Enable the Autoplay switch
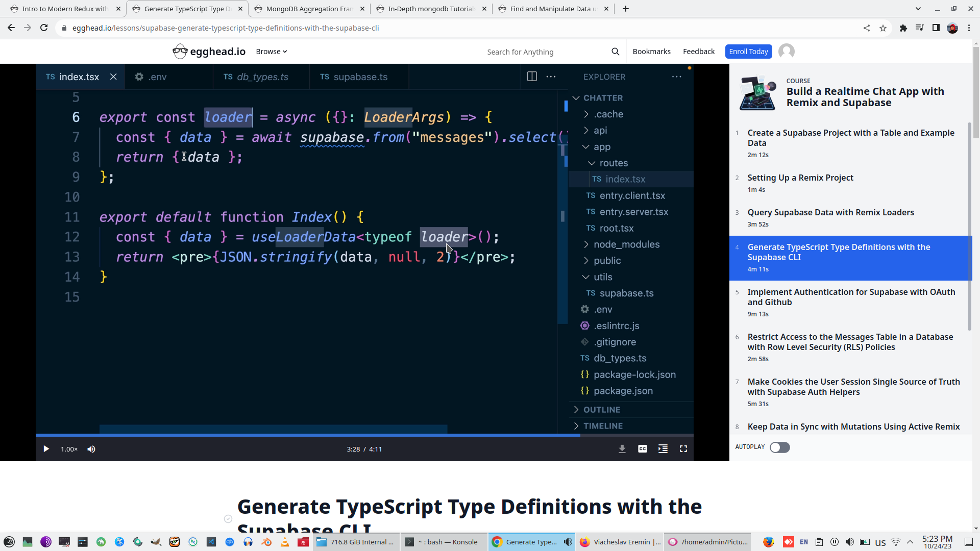This screenshot has width=980, height=551. [779, 447]
